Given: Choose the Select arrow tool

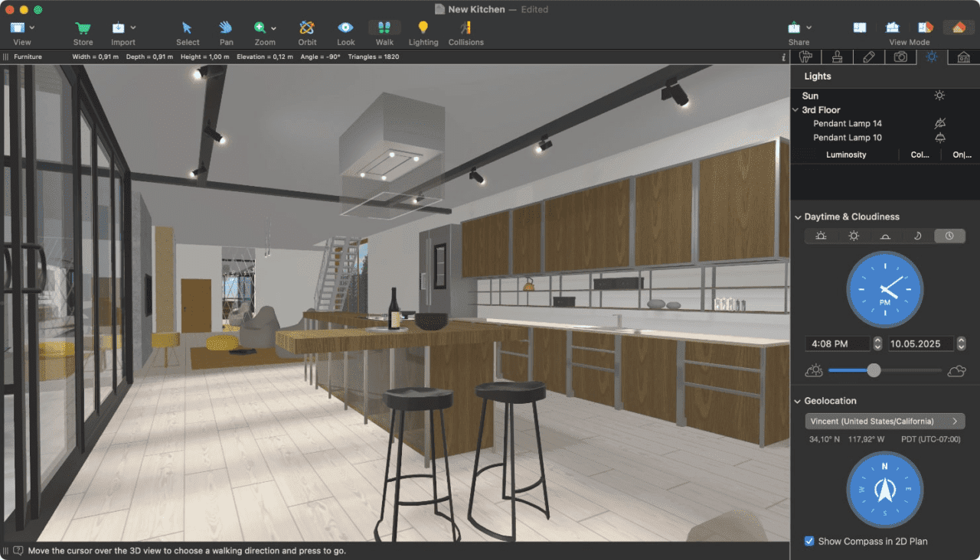Looking at the screenshot, I should click(188, 28).
